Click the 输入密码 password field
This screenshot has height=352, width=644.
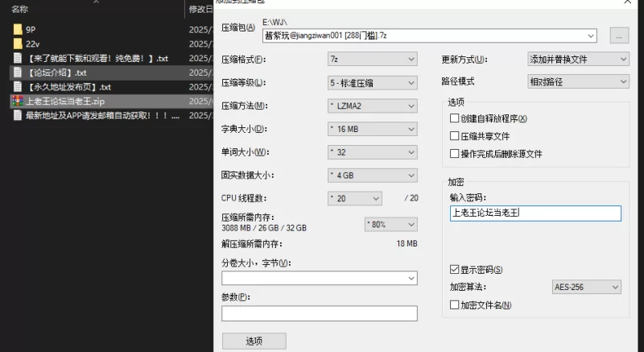[x=535, y=213]
